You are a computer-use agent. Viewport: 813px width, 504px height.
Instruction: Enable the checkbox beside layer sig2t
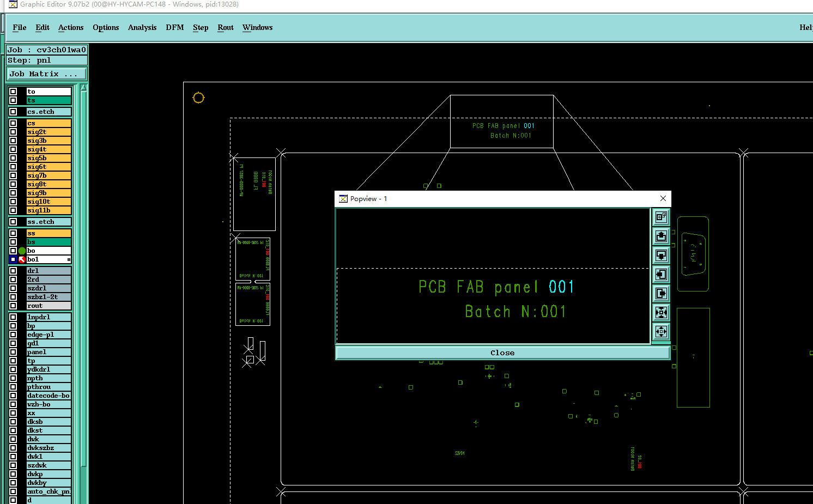(13, 132)
